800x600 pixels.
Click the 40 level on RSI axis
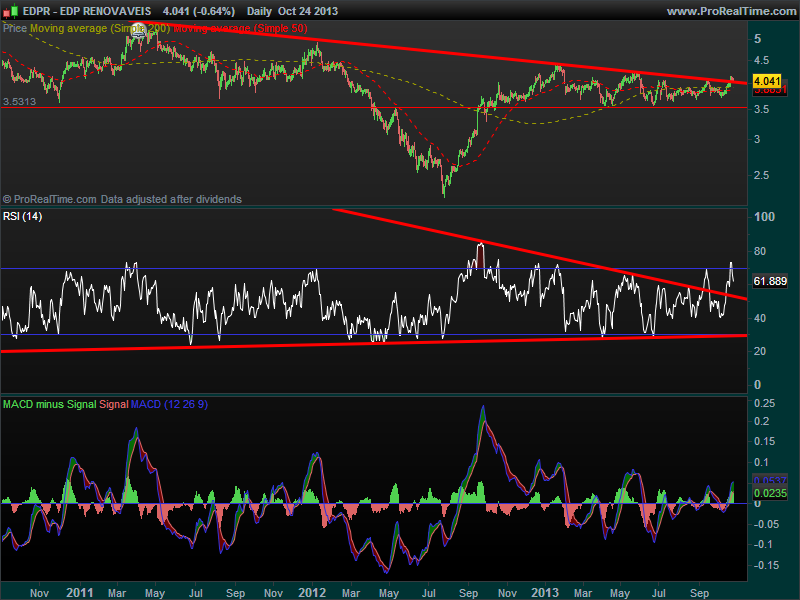click(x=760, y=318)
